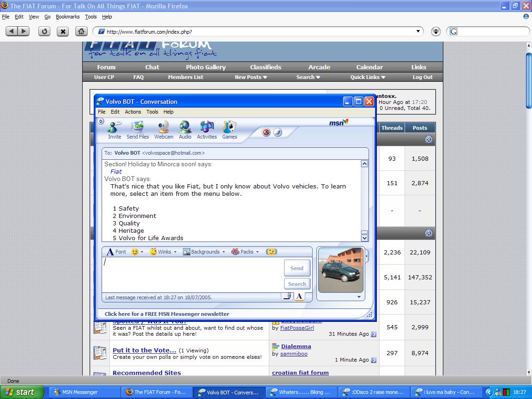
Task: Click the Search button in conversation
Action: pyautogui.click(x=297, y=284)
